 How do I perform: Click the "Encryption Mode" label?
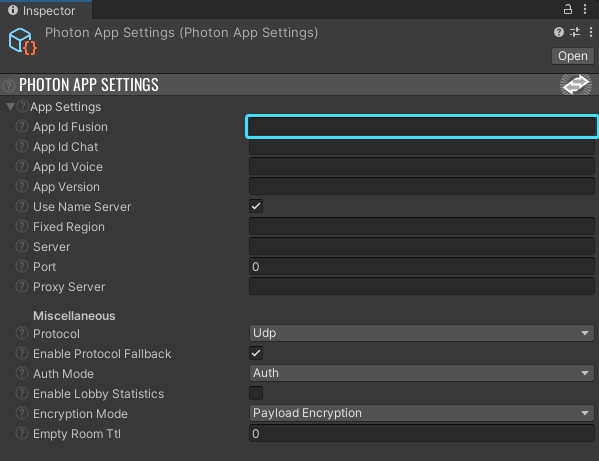(80, 414)
